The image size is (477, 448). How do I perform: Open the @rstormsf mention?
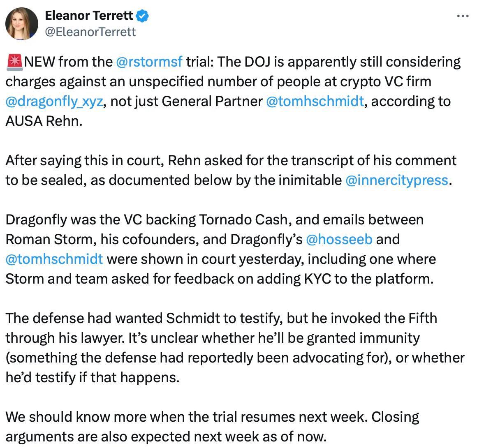[149, 62]
